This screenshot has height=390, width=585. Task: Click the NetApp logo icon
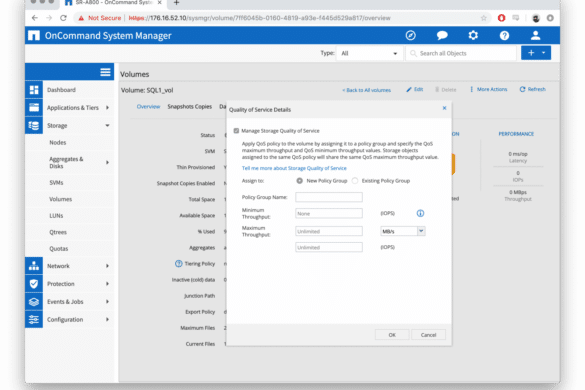tap(34, 35)
